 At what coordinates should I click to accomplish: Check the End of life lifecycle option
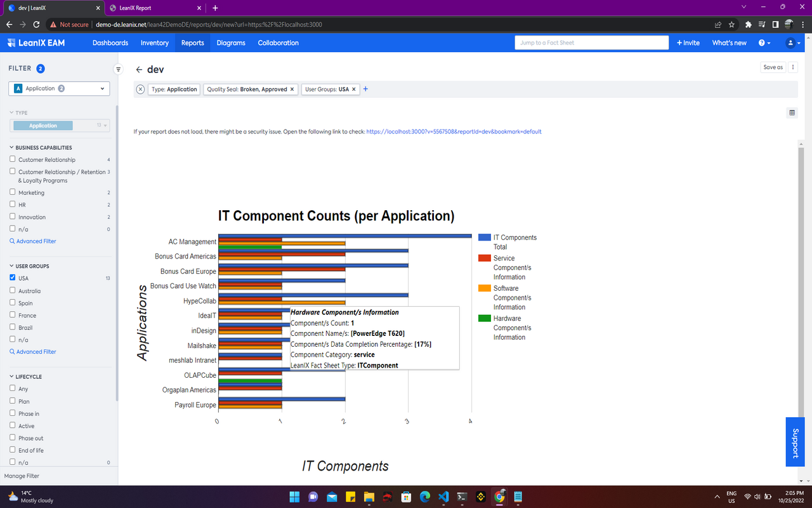click(x=13, y=450)
